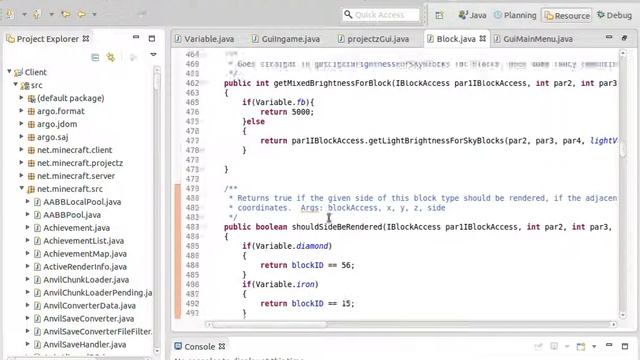
Task: Select AchievementList.java file
Action: (84, 241)
